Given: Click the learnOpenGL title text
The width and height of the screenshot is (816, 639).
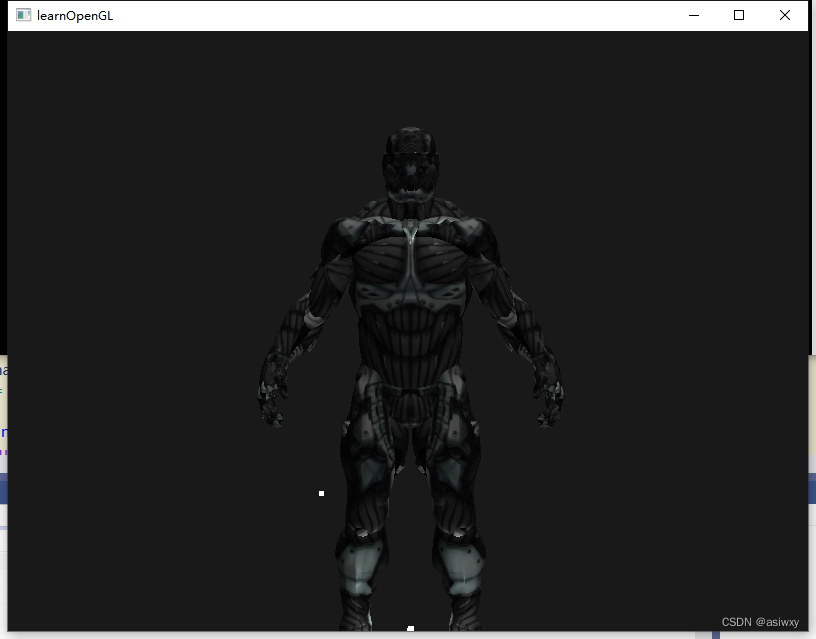Looking at the screenshot, I should point(75,16).
